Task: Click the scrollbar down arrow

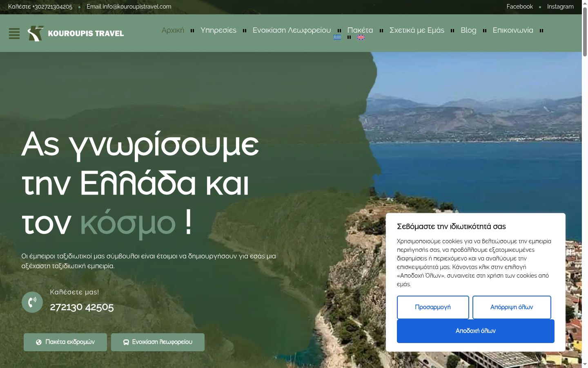Action: (585, 364)
